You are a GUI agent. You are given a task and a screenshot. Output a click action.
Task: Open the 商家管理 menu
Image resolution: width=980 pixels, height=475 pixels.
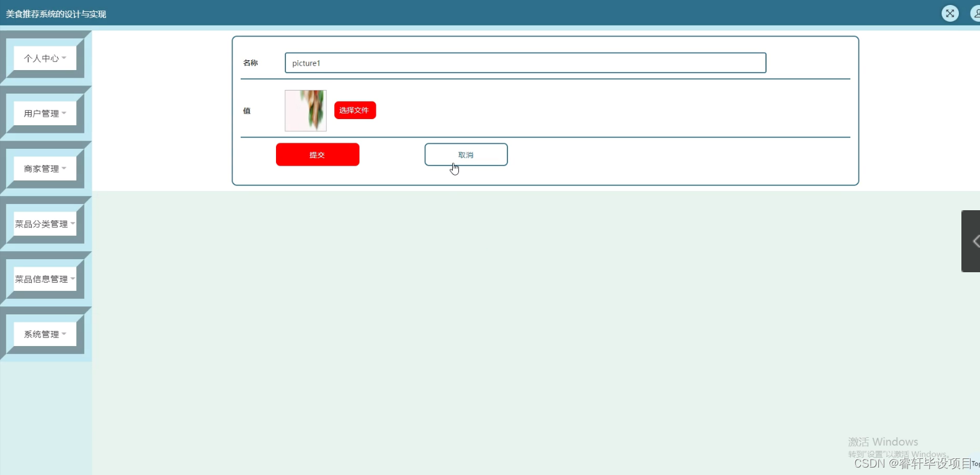click(45, 169)
